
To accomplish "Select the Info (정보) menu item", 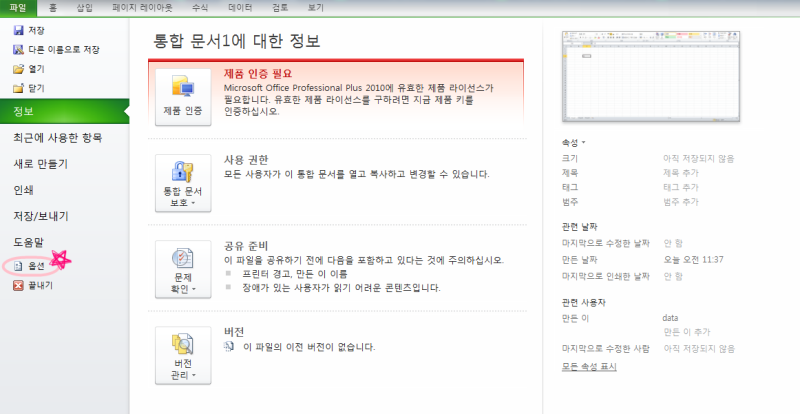I will [x=64, y=111].
